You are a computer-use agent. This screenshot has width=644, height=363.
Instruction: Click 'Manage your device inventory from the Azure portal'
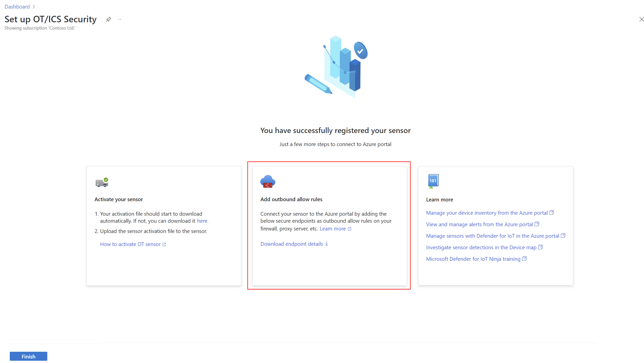click(487, 212)
